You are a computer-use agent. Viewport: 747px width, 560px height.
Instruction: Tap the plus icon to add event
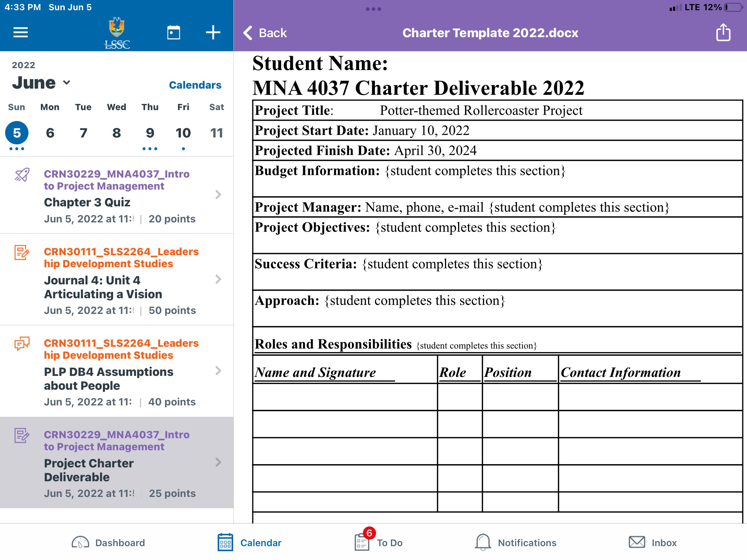(x=213, y=32)
